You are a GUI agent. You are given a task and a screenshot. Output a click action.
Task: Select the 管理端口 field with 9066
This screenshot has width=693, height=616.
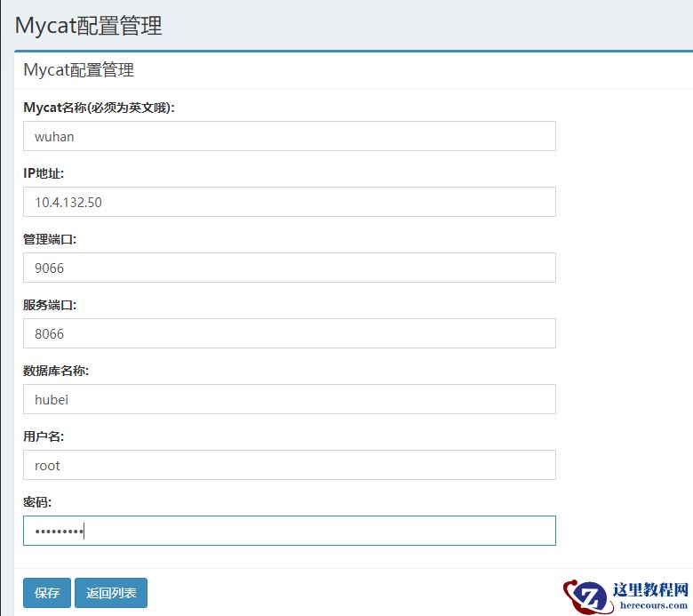[290, 268]
